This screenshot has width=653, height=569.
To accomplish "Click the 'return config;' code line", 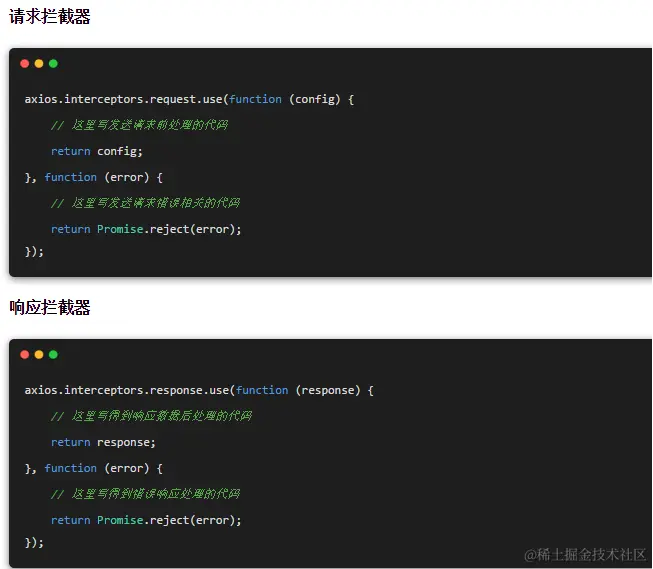I will point(97,151).
